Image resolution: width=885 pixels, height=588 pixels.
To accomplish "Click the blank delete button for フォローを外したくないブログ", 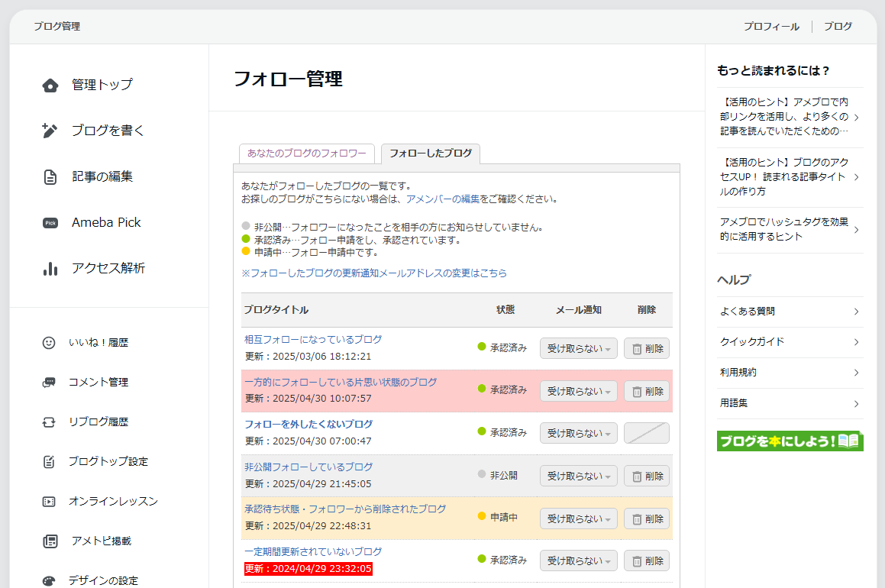I will (x=647, y=434).
